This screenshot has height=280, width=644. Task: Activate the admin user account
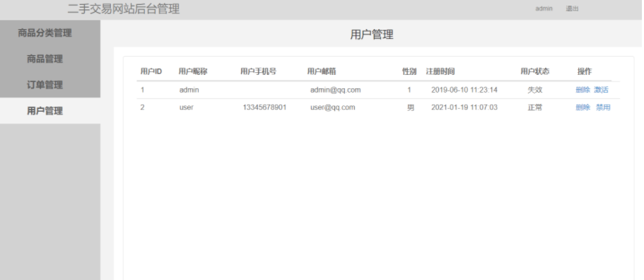pos(601,90)
